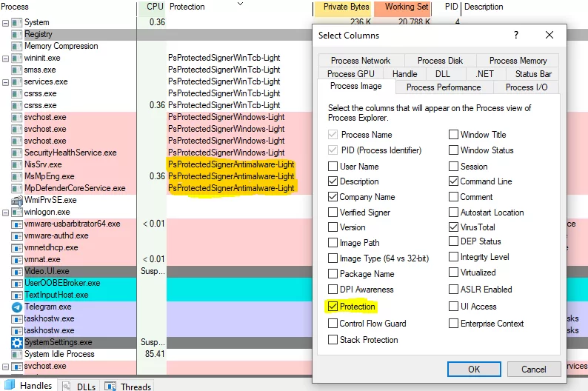Click the help question mark button
Screen dimensions: 588x391
click(516, 36)
